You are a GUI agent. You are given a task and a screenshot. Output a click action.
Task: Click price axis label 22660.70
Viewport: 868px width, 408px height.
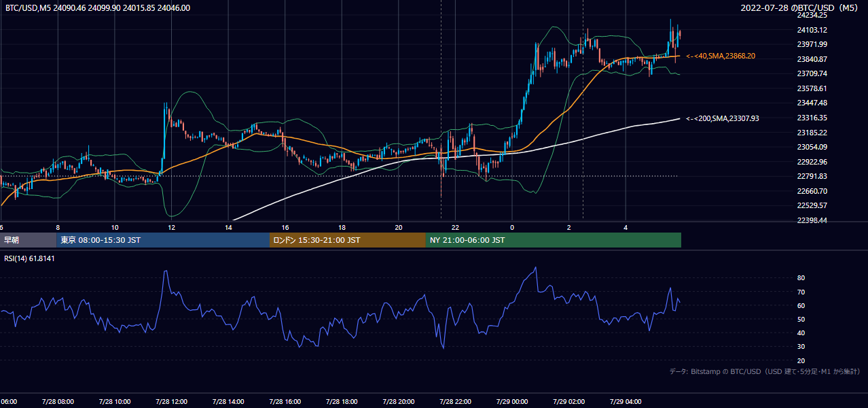pos(812,191)
